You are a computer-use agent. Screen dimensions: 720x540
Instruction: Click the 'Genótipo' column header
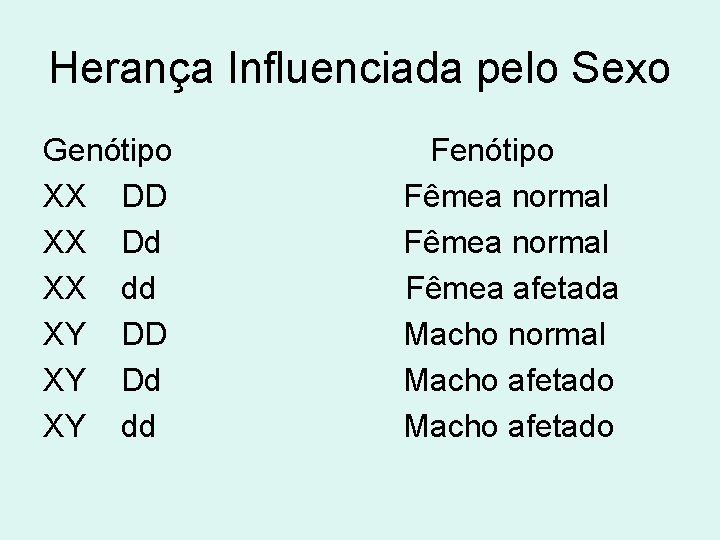[108, 151]
